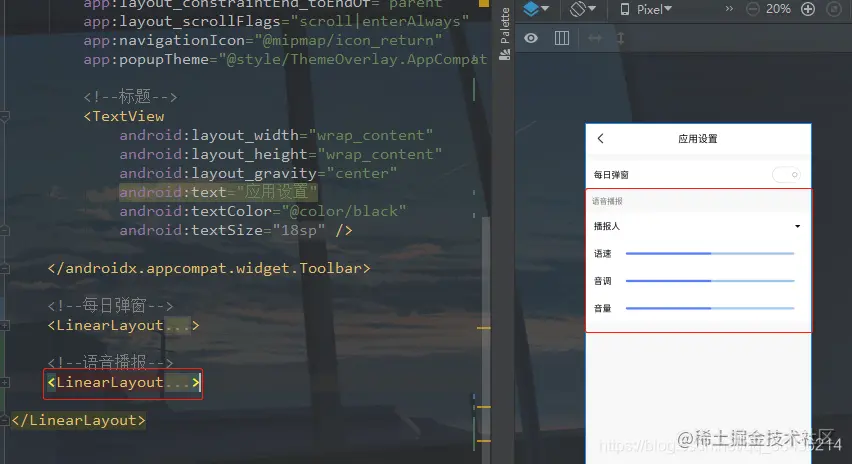Click the android:textColor="@color/black" line
Image resolution: width=852 pixels, height=464 pixels.
tap(263, 211)
